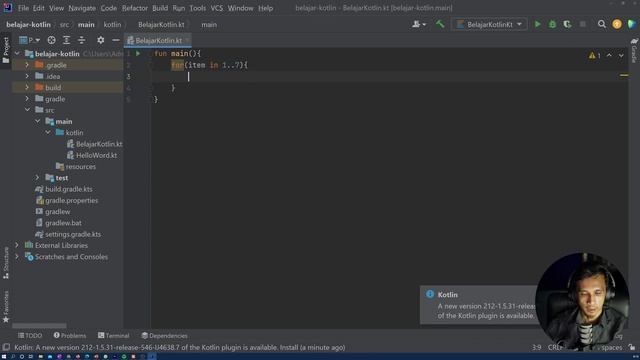Run the BelajarKotlinKt configuration
The width and height of the screenshot is (640, 360).
(538, 24)
